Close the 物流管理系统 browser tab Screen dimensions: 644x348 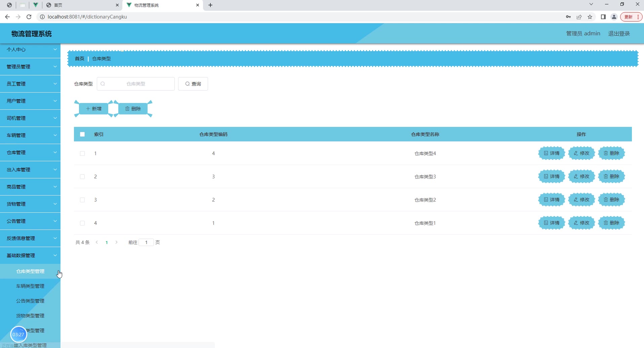(x=198, y=5)
